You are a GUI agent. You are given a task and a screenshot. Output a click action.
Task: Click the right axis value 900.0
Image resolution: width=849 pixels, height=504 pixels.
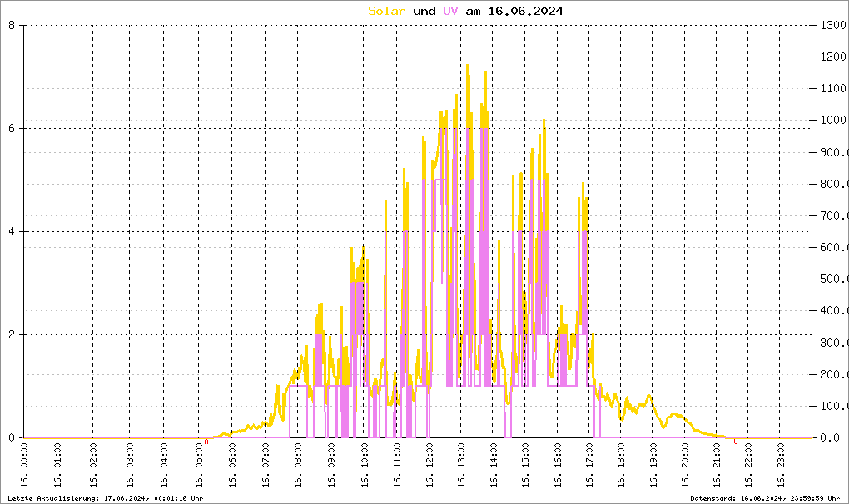click(834, 152)
